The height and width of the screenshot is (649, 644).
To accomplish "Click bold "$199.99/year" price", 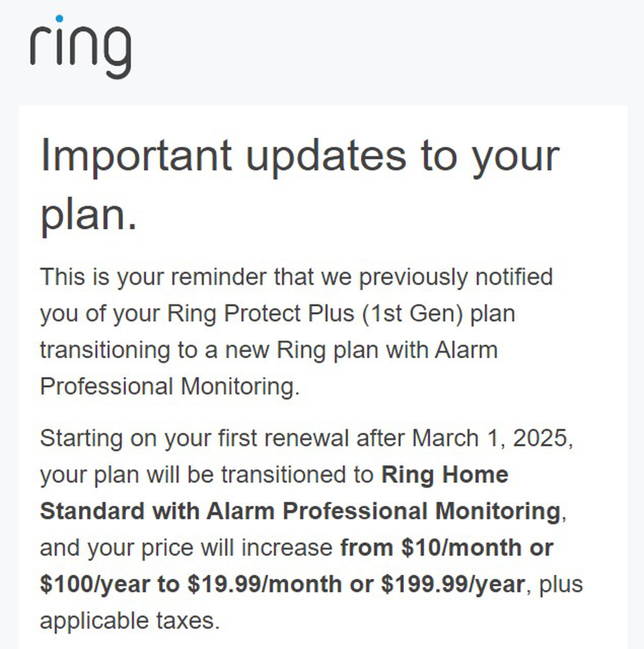I will click(452, 584).
